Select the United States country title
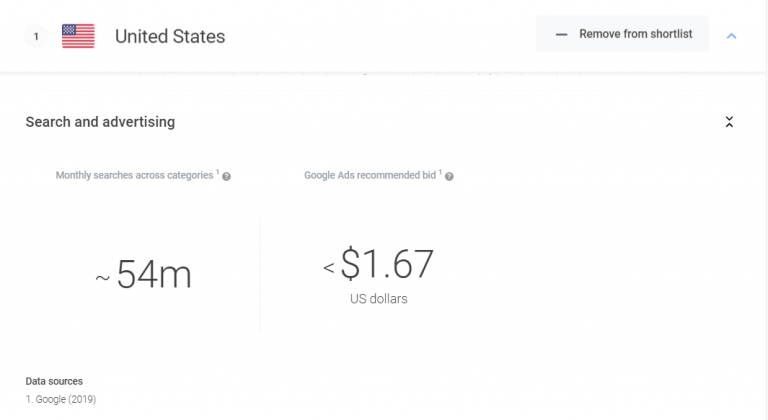The width and height of the screenshot is (768, 420). tap(170, 37)
